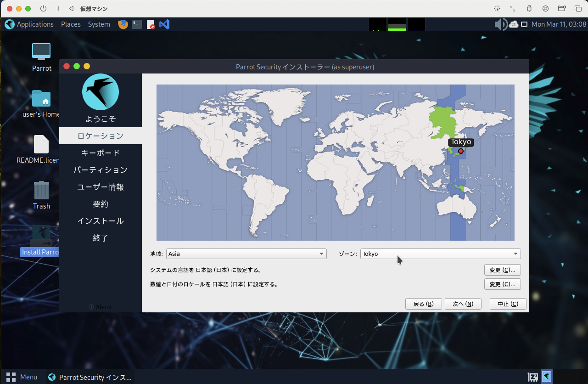
Task: Click the disc drive icon in the VM toolbar
Action: tap(545, 9)
